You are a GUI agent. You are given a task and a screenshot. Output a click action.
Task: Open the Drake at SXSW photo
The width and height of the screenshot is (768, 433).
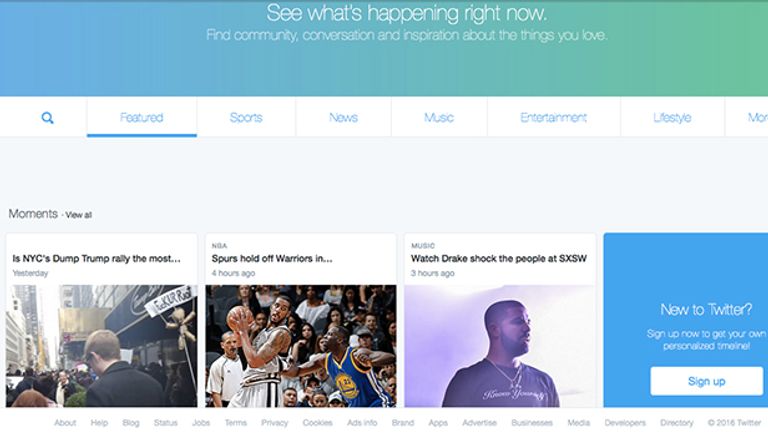tap(500, 346)
